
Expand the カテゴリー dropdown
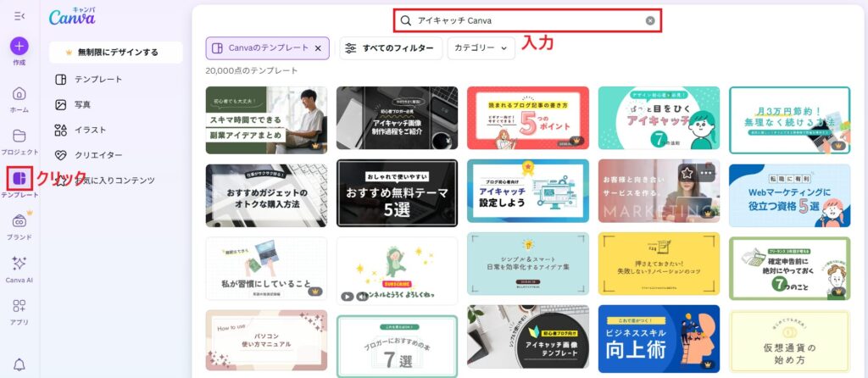click(481, 48)
